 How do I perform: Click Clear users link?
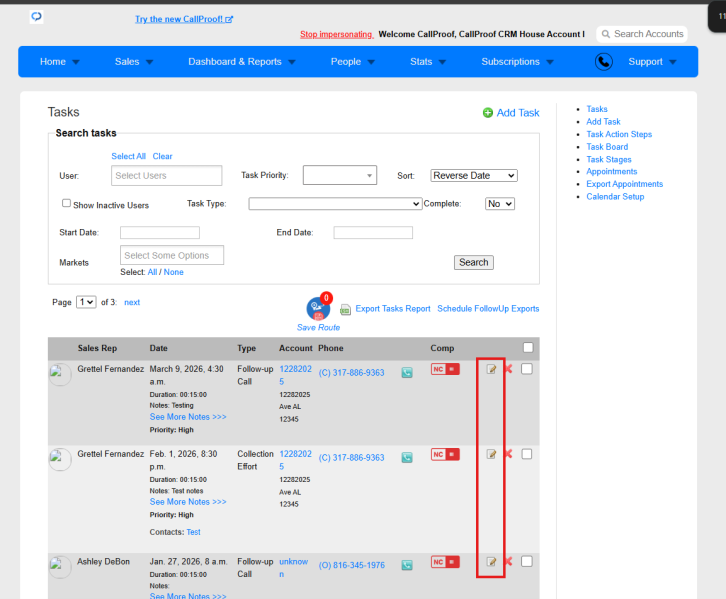pyautogui.click(x=163, y=156)
